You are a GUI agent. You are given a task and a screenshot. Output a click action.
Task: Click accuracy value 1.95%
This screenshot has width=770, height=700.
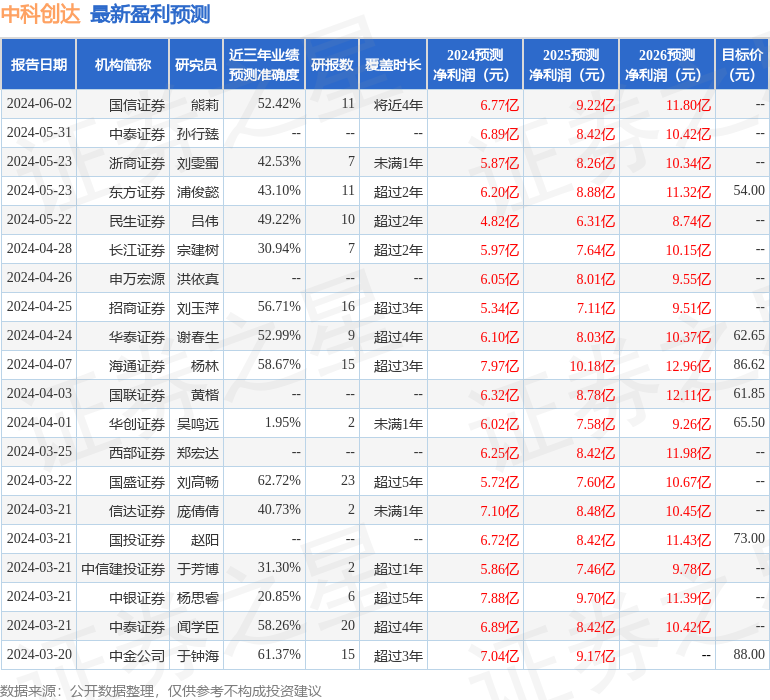pyautogui.click(x=282, y=422)
